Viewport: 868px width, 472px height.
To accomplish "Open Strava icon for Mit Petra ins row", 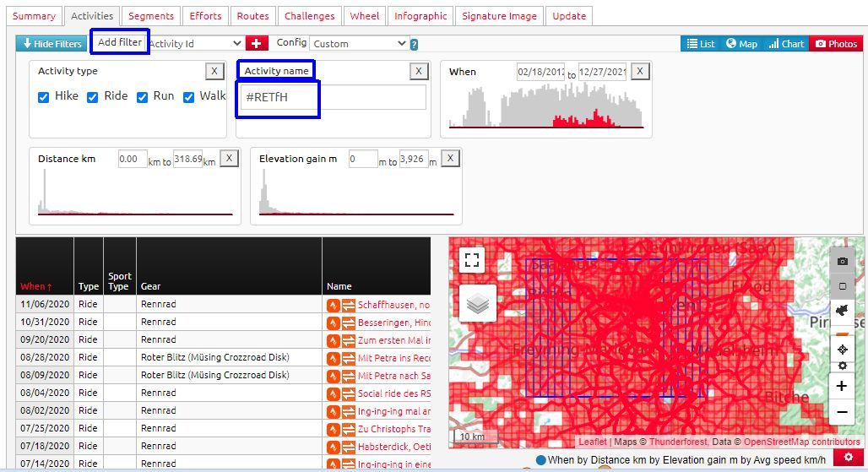I will coord(334,358).
